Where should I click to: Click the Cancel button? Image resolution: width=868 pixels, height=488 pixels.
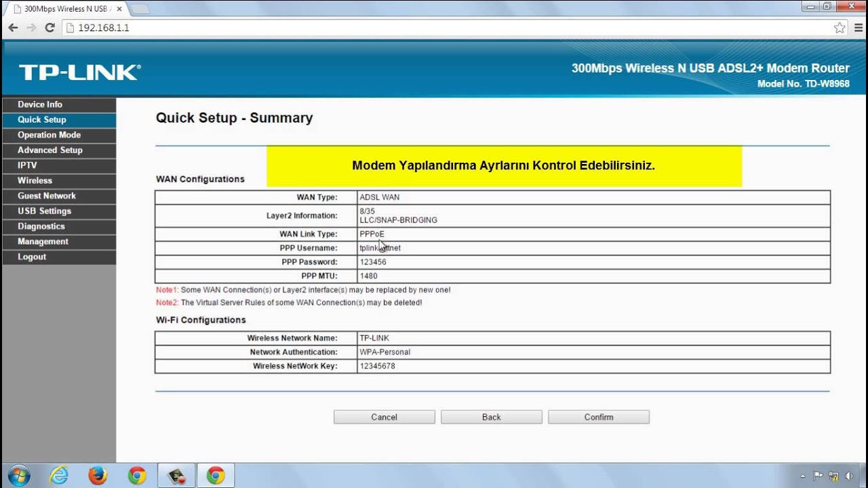(384, 417)
